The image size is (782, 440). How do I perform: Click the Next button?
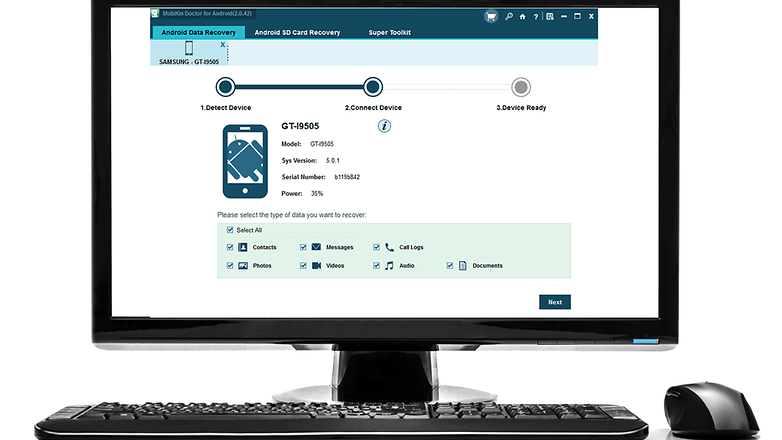[555, 302]
